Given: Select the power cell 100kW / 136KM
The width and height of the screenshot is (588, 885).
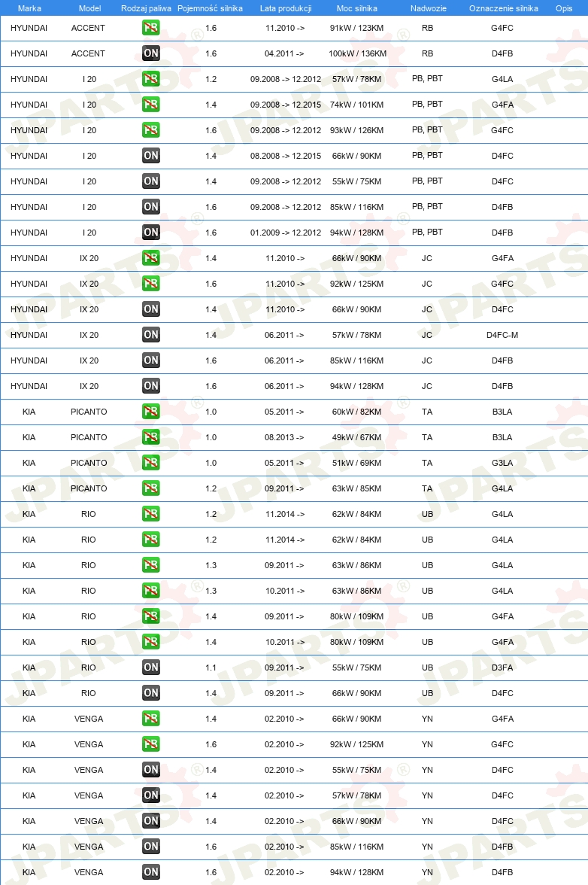Looking at the screenshot, I should [357, 53].
